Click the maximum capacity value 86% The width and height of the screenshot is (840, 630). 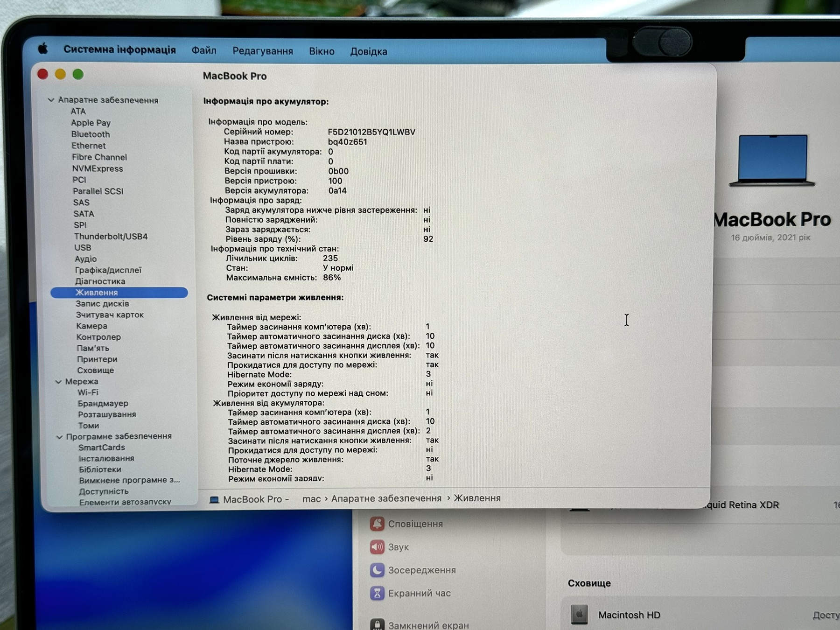[332, 278]
